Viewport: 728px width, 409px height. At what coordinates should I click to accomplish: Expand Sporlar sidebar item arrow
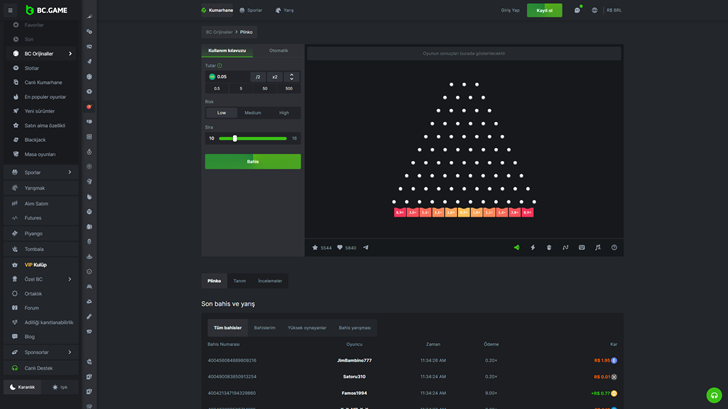pos(70,172)
